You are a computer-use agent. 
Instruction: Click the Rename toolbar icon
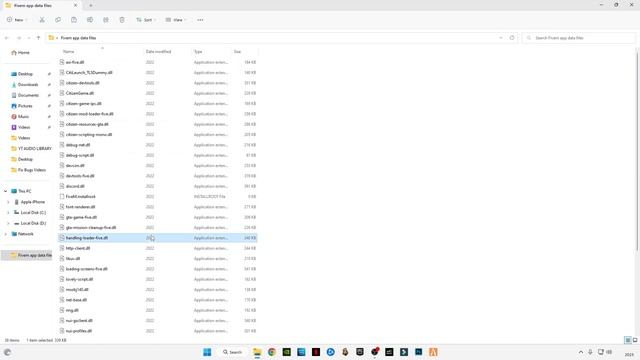point(90,20)
